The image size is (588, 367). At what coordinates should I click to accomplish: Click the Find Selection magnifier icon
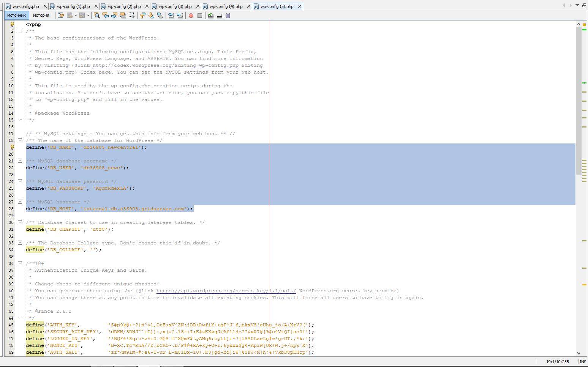[97, 16]
